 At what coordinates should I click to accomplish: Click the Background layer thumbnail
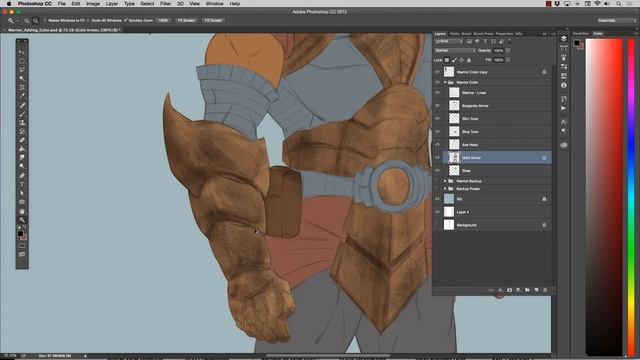click(449, 225)
